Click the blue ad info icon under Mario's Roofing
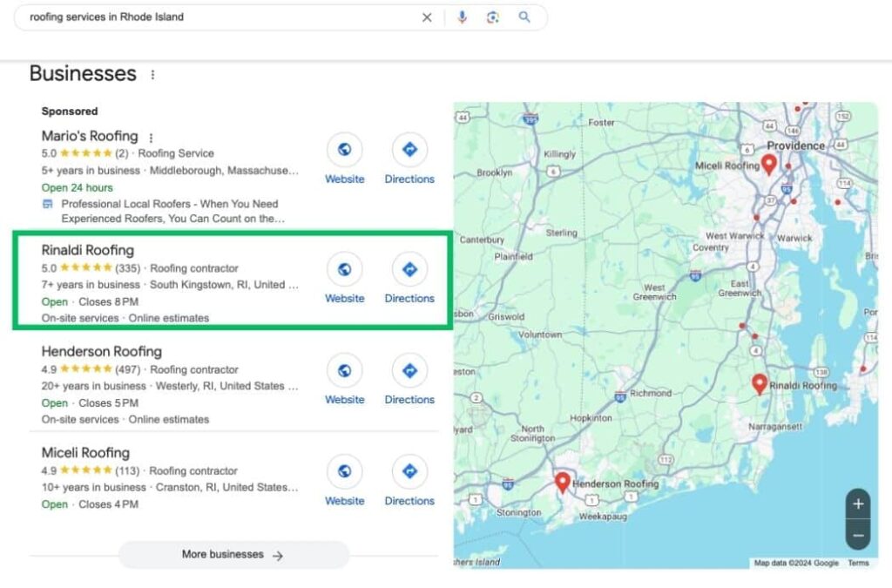The image size is (892, 588). 47,204
